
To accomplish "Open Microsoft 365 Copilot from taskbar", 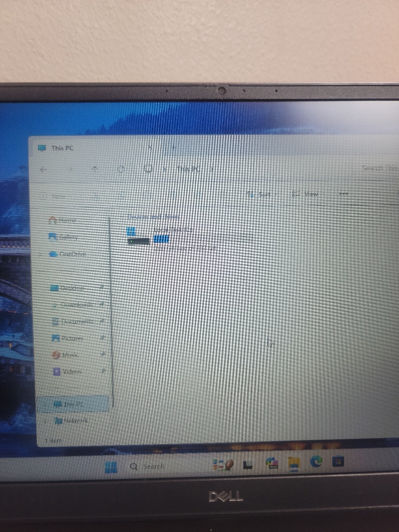I will [x=272, y=463].
